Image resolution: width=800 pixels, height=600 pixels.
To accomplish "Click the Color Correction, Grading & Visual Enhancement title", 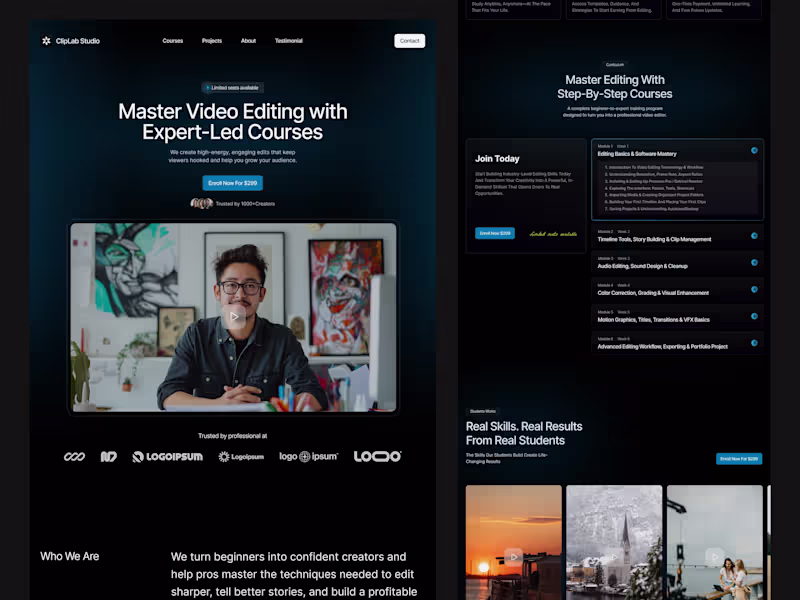I will coord(653,293).
